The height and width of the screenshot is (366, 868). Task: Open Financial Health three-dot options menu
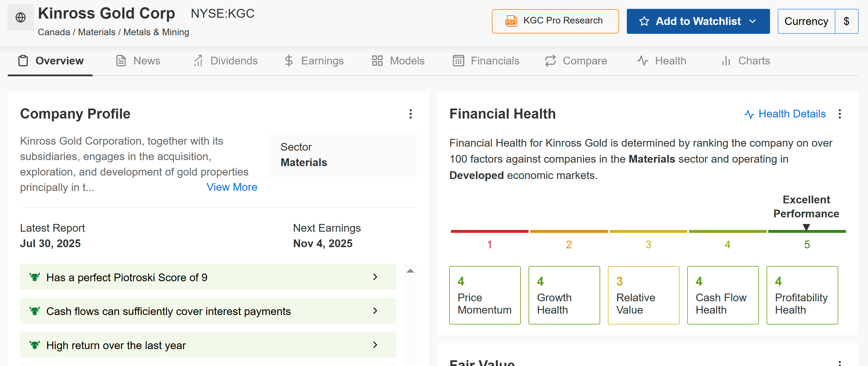(839, 114)
